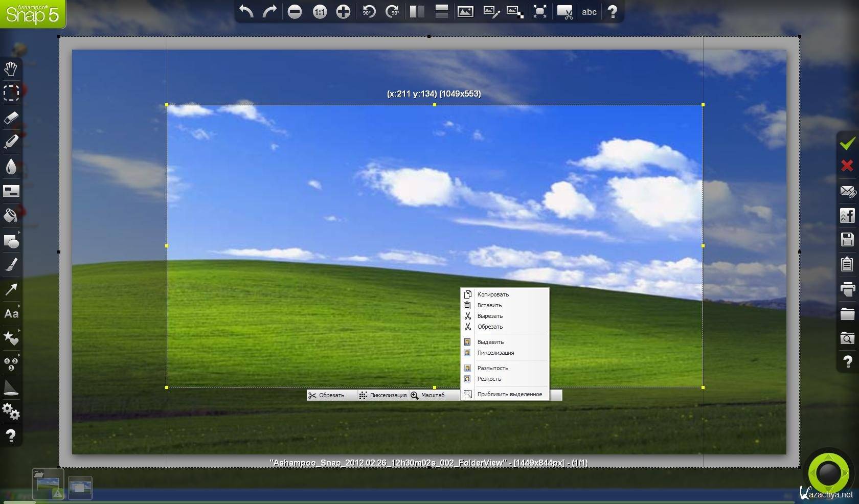Select Размытость in the context menu
Viewport: 859px width, 504px height.
(x=492, y=368)
